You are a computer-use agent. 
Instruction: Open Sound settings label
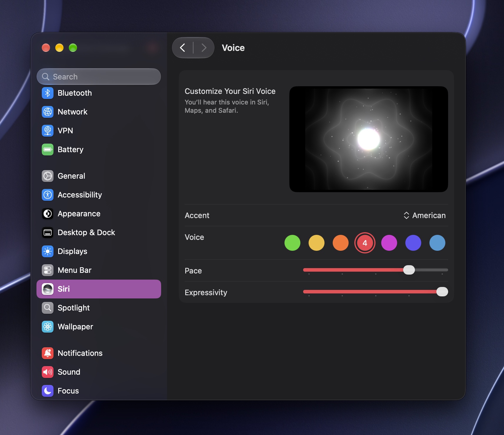tap(69, 372)
